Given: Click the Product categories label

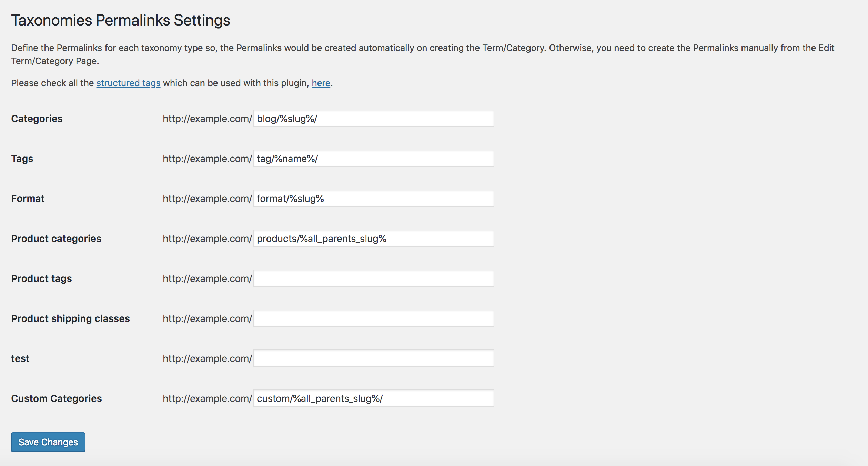Looking at the screenshot, I should [x=56, y=239].
